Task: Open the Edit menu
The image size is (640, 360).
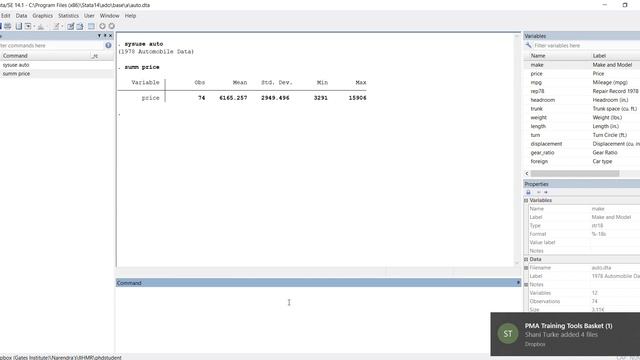Action: [x=5, y=16]
